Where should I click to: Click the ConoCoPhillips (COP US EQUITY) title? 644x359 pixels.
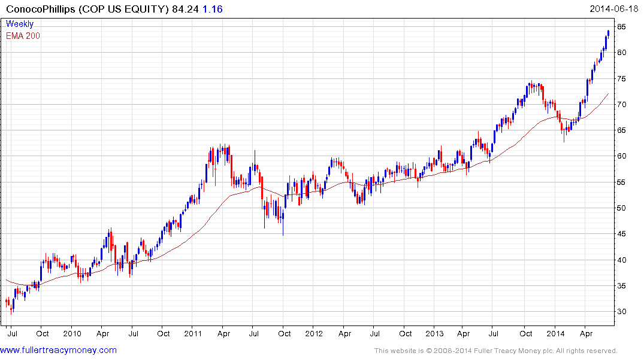[x=87, y=9]
